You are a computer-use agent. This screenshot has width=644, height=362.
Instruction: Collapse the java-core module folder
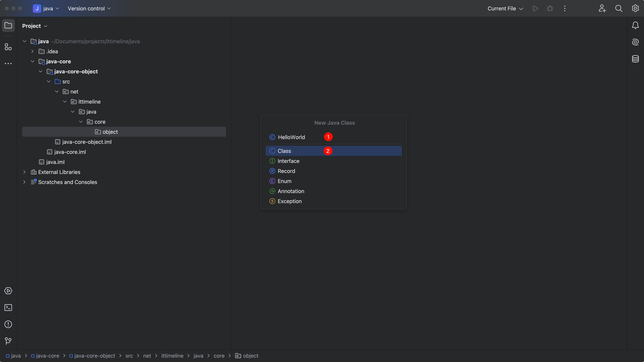click(x=33, y=62)
